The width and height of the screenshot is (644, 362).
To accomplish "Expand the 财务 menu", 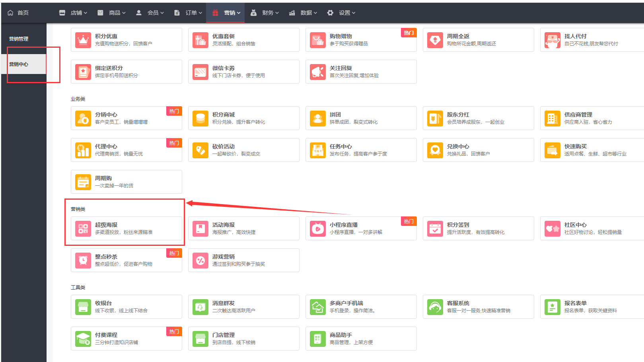I will tap(265, 13).
